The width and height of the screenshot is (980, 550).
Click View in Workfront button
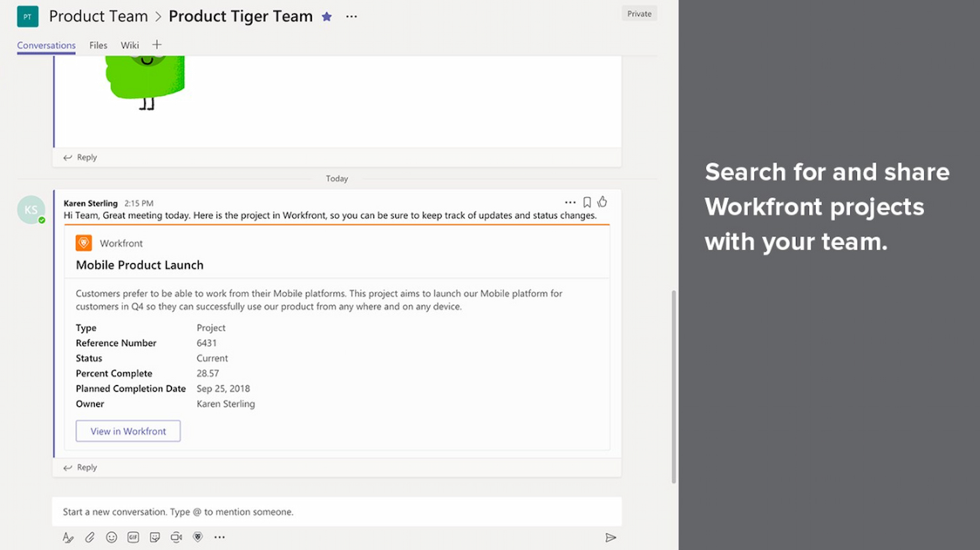point(128,431)
